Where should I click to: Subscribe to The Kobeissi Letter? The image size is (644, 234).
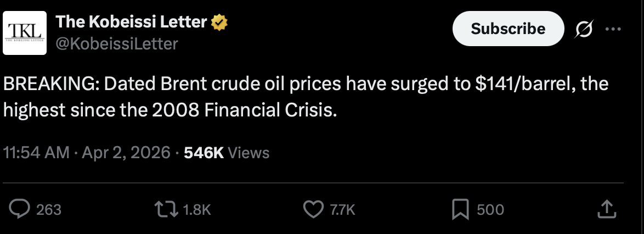coord(508,29)
